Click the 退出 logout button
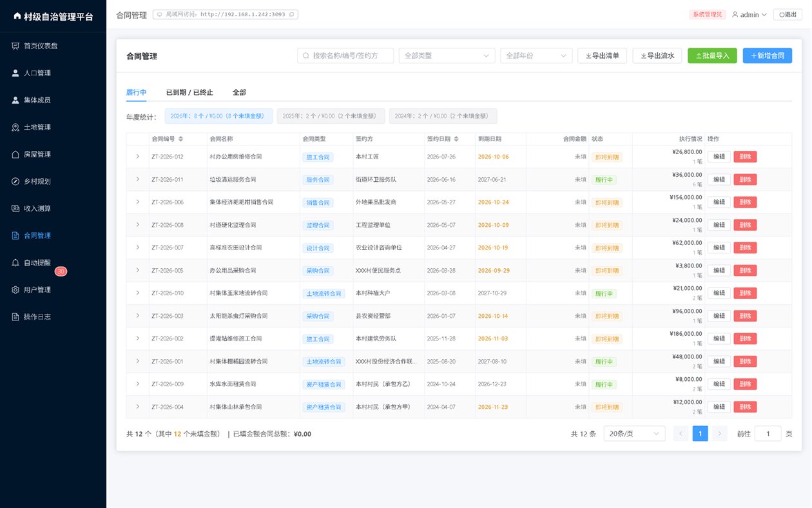 click(788, 15)
